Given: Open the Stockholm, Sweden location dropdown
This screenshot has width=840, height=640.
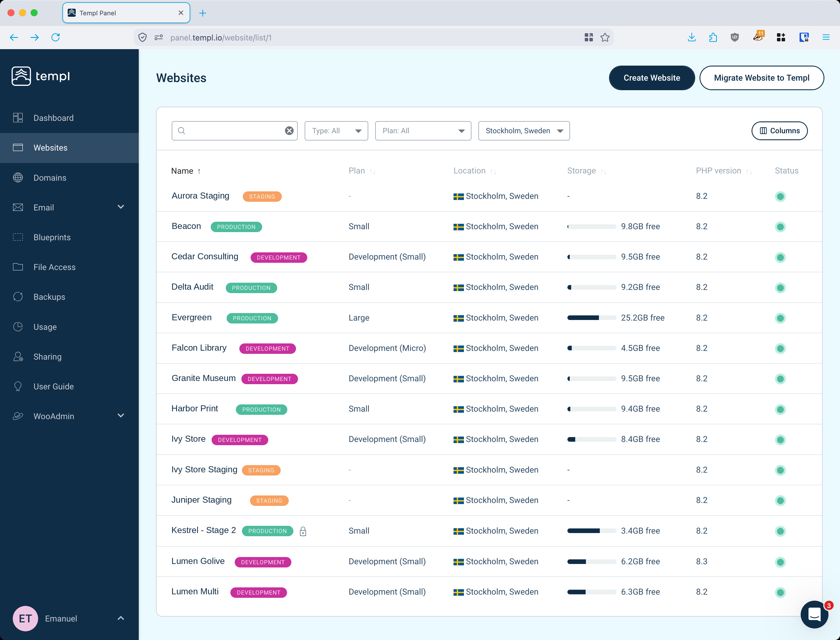Looking at the screenshot, I should [524, 131].
